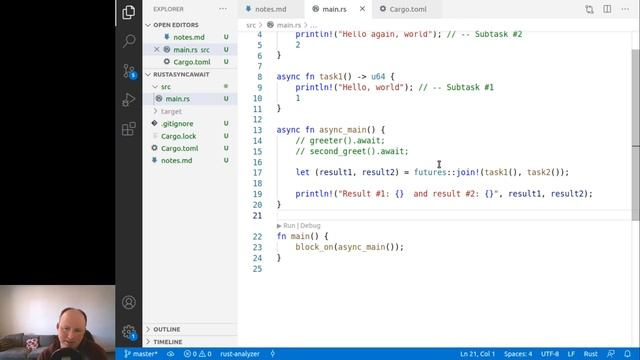The height and width of the screenshot is (360, 640).
Task: Change end of line via LF
Action: tap(571, 354)
